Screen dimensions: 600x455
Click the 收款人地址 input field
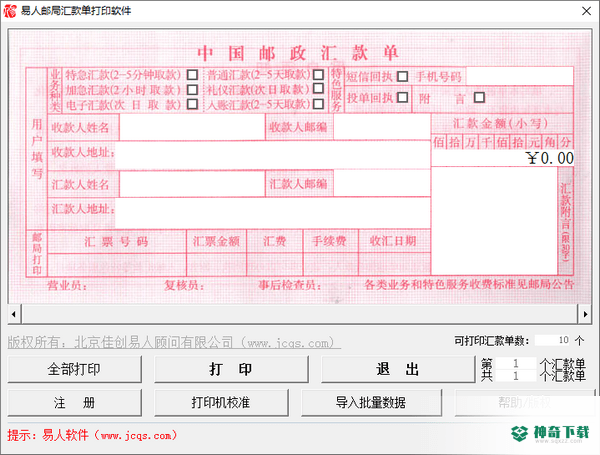tap(273, 155)
